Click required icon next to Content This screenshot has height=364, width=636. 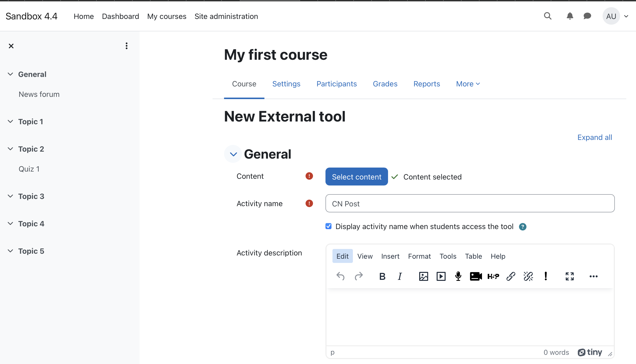(x=309, y=176)
